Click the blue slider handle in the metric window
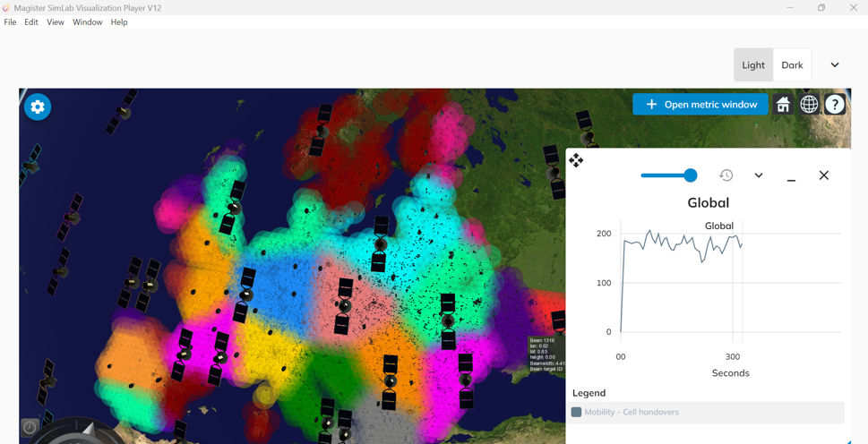Image resolution: width=868 pixels, height=444 pixels. [x=691, y=175]
